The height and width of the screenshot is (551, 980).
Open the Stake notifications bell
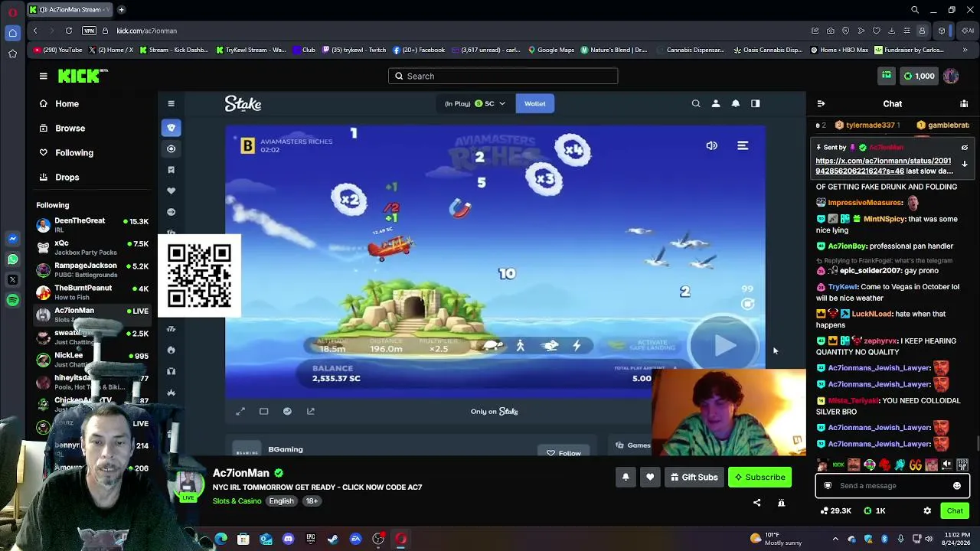click(x=736, y=103)
